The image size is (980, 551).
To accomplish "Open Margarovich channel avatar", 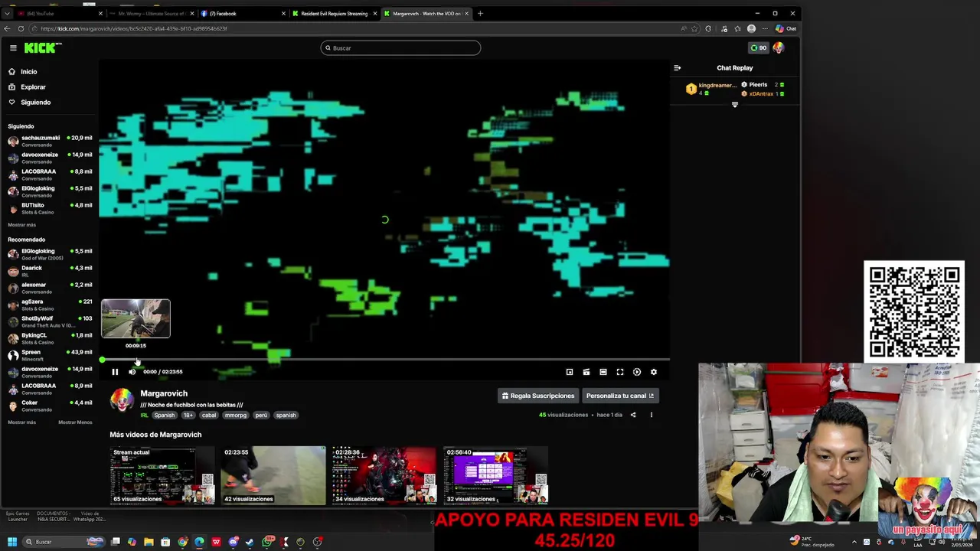I will 122,399.
